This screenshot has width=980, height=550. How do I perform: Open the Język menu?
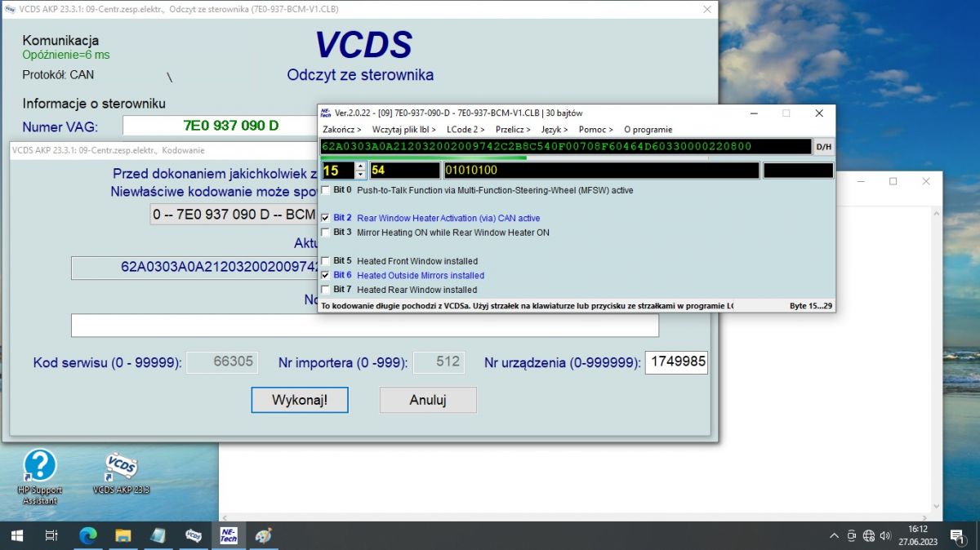click(555, 130)
